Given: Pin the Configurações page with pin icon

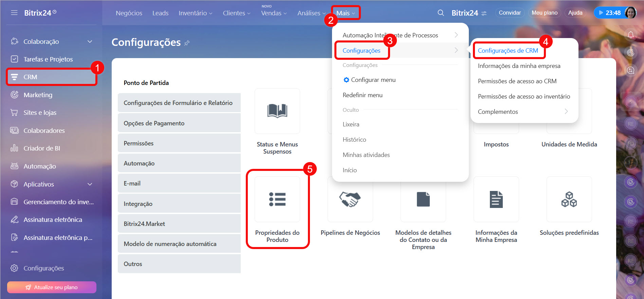Looking at the screenshot, I should coord(187,43).
